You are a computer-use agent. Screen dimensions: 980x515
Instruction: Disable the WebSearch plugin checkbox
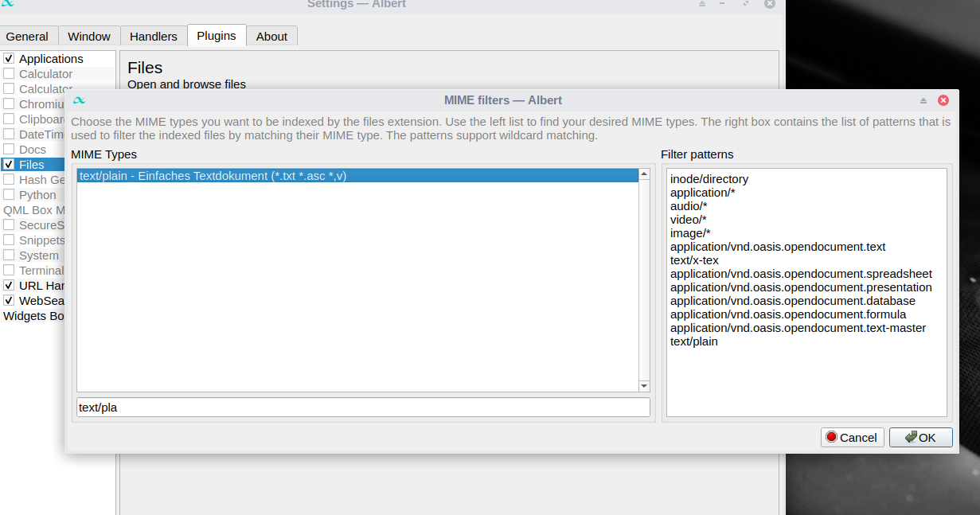[9, 301]
